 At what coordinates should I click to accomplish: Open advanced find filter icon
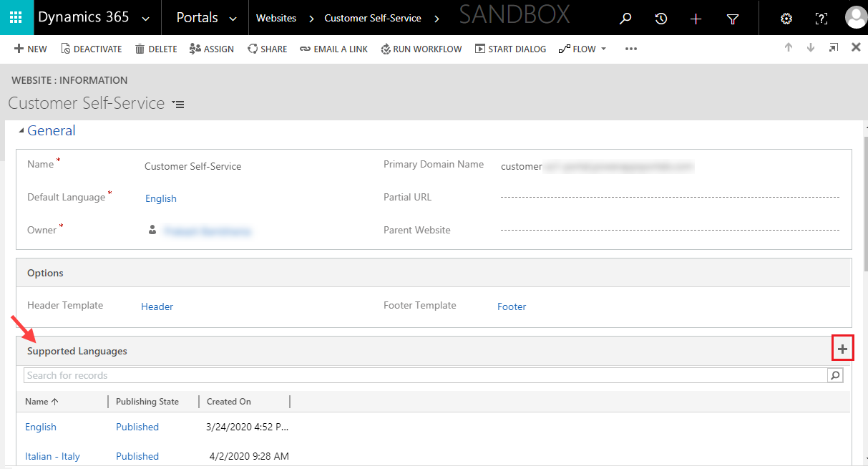pyautogui.click(x=733, y=19)
